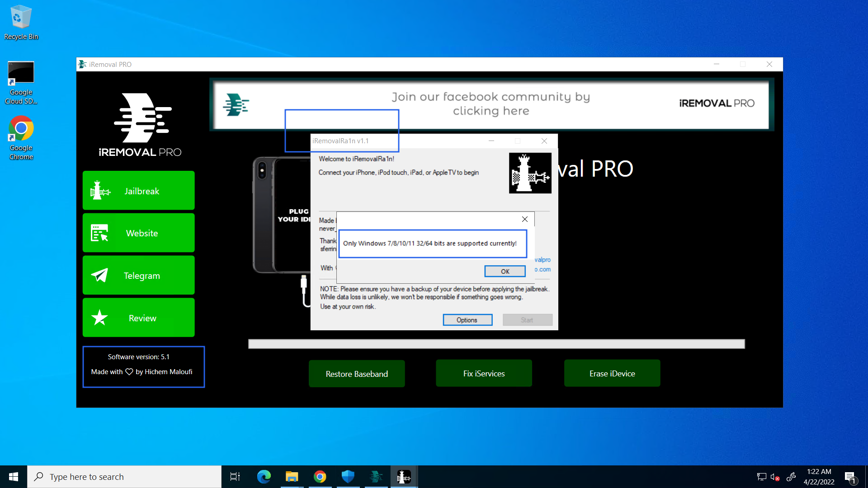The height and width of the screenshot is (488, 868).
Task: Launch Microsoft Edge from taskbar
Action: [x=264, y=477]
